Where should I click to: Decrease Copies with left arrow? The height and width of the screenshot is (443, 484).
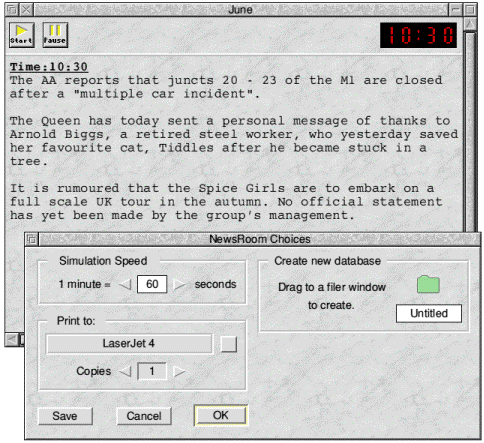(126, 371)
